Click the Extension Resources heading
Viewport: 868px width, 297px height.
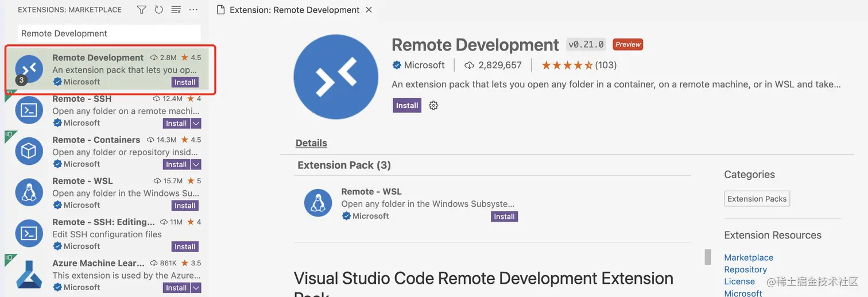click(773, 235)
